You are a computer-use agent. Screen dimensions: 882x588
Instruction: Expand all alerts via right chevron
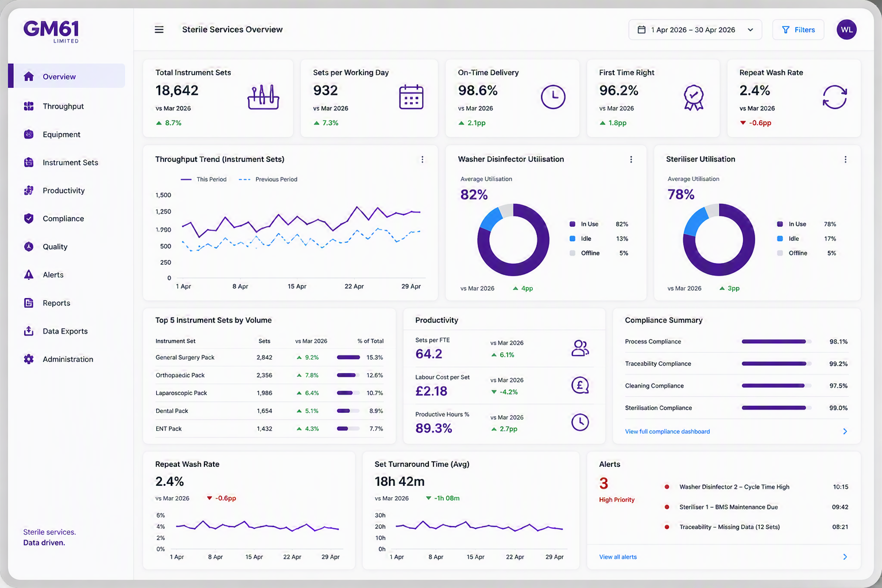(845, 557)
